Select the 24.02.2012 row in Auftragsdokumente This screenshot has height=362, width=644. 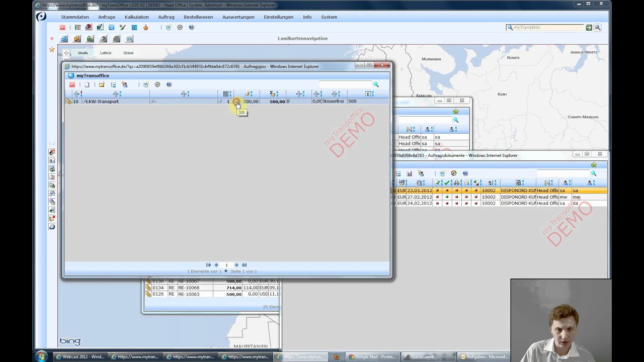500,204
